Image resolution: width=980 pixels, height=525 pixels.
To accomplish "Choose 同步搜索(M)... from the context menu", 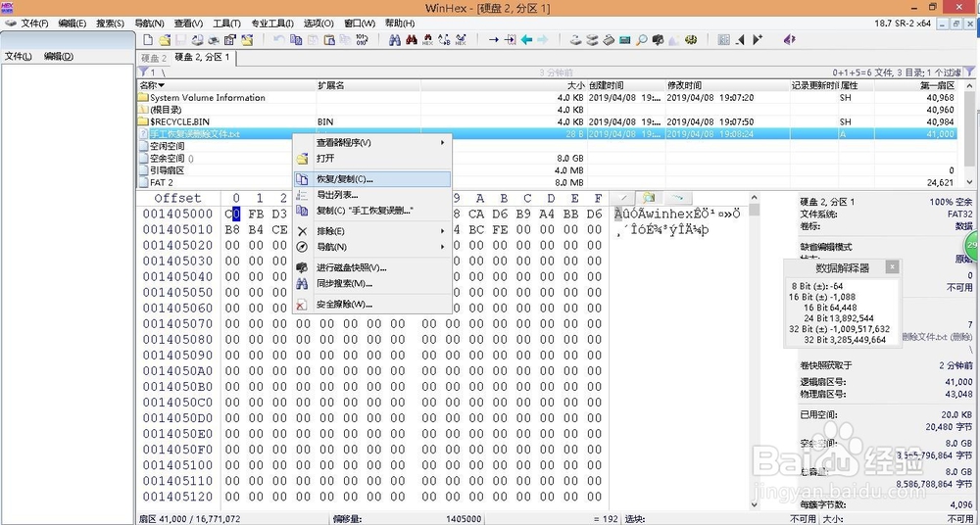I will 372,284.
